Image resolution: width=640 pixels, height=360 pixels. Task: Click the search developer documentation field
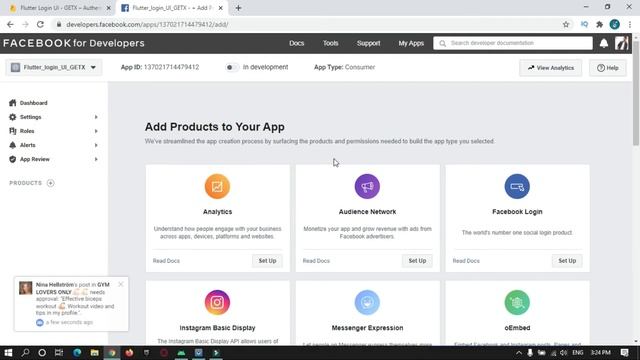513,43
